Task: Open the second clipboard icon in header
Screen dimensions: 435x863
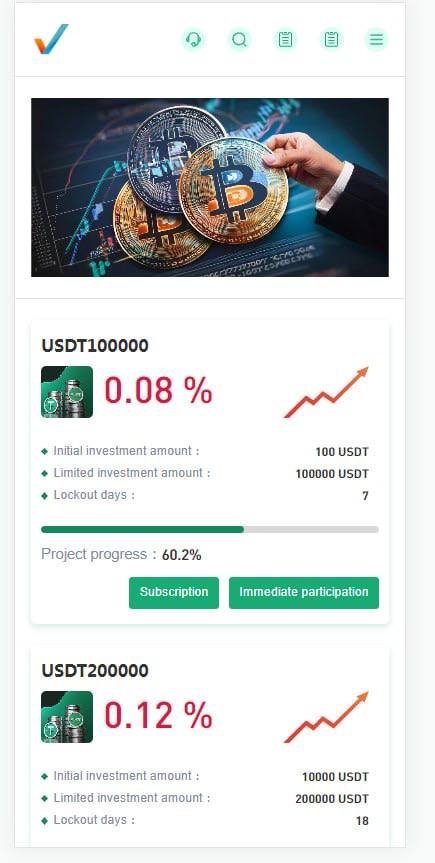Action: tap(331, 40)
